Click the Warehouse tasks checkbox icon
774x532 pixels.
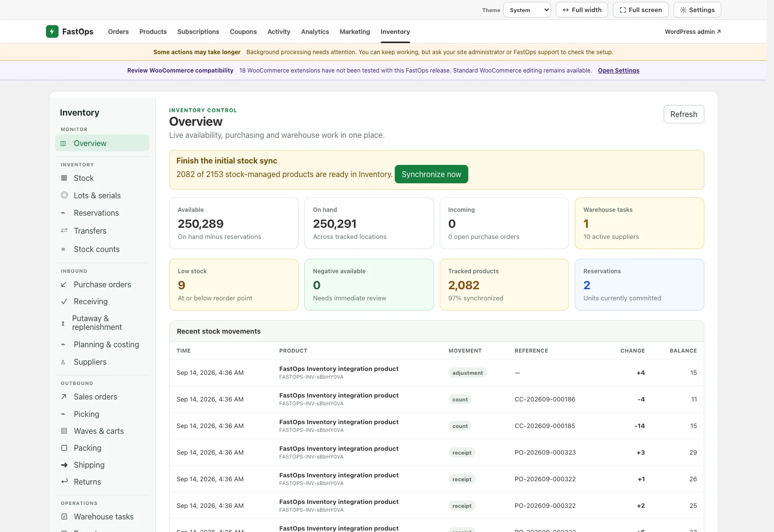click(x=64, y=517)
